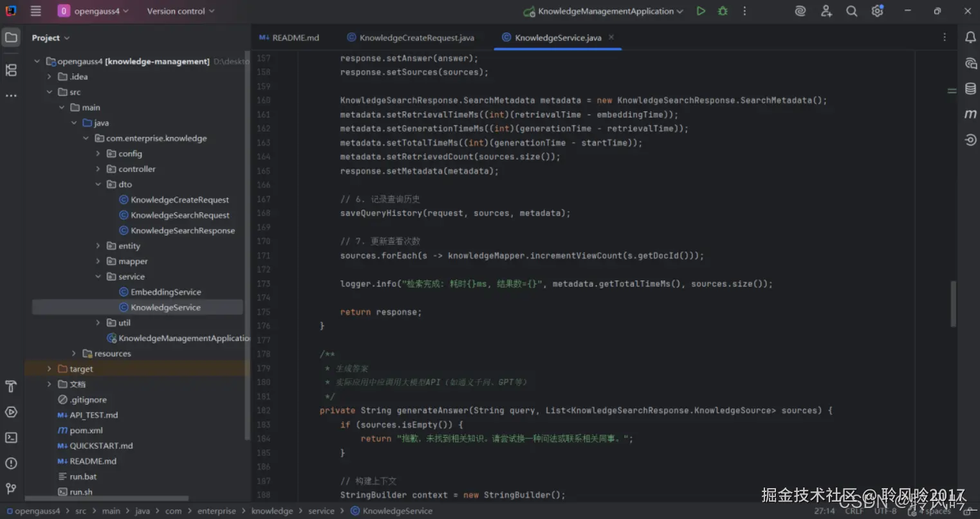Click the enterprise breadcrumb in navigation bar

pos(216,511)
